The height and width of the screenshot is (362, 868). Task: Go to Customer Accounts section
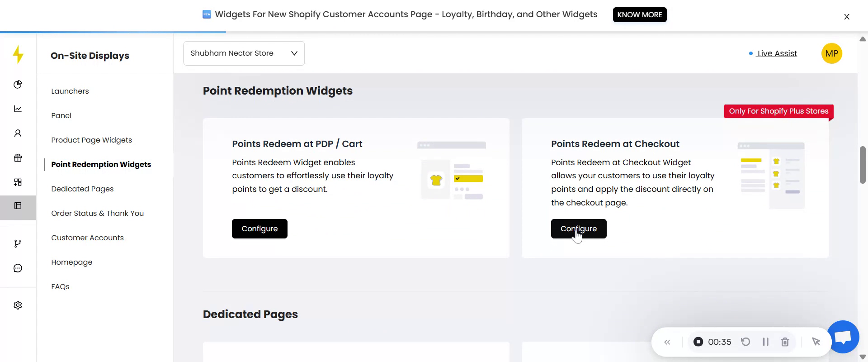[x=87, y=238]
